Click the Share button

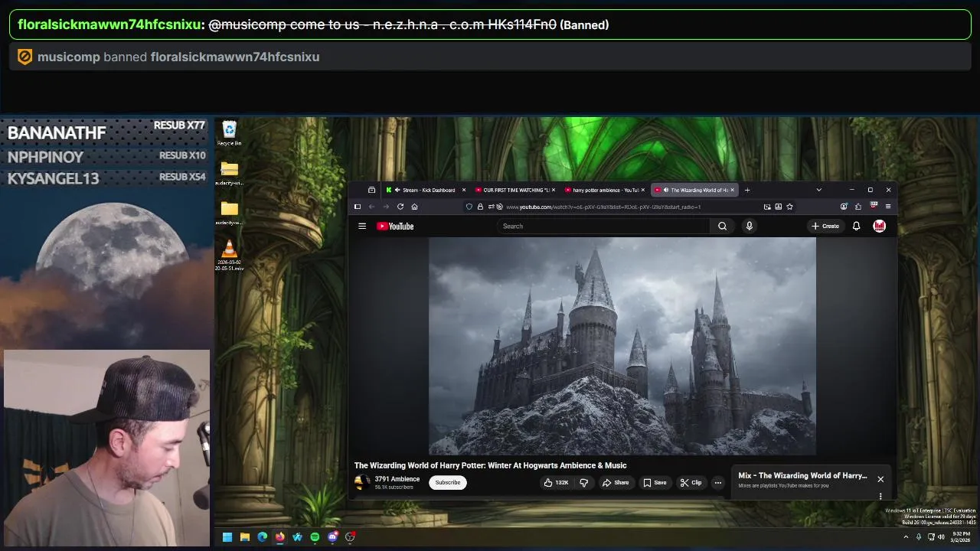(615, 482)
